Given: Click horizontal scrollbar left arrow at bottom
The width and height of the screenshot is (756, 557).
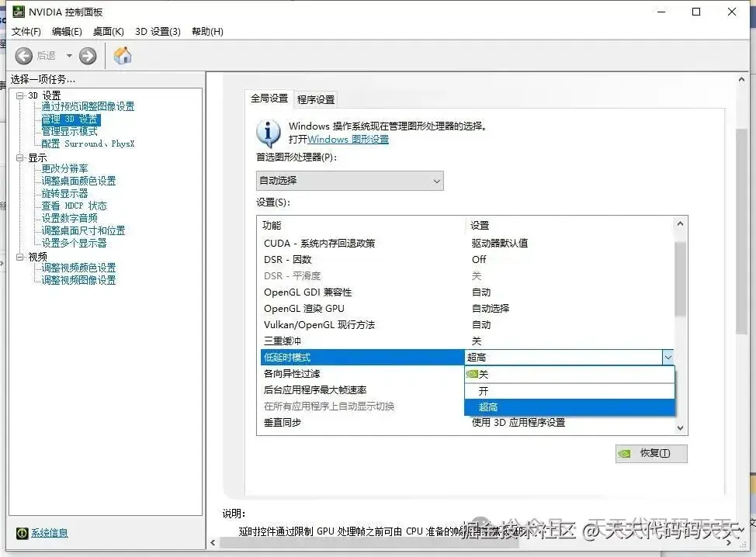Looking at the screenshot, I should [x=213, y=543].
